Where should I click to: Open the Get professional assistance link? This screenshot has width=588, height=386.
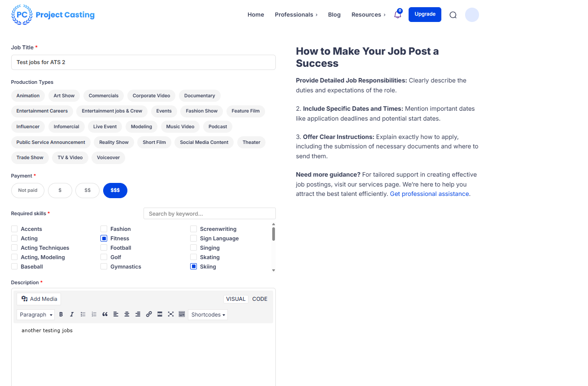[x=429, y=194]
